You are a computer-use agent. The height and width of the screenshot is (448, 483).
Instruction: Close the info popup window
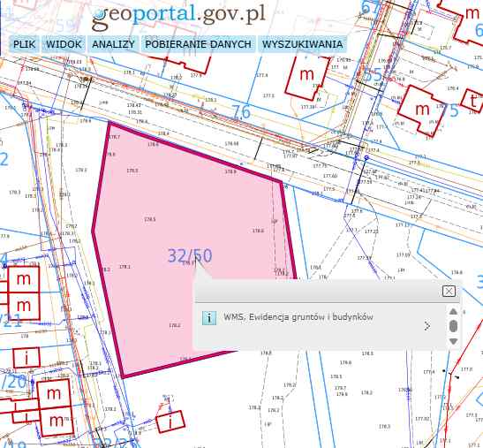pos(449,291)
